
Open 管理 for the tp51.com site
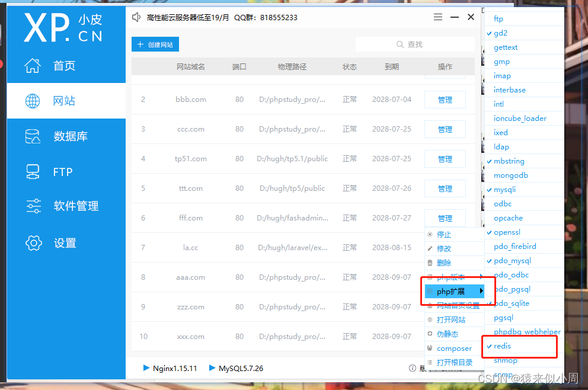coord(445,159)
